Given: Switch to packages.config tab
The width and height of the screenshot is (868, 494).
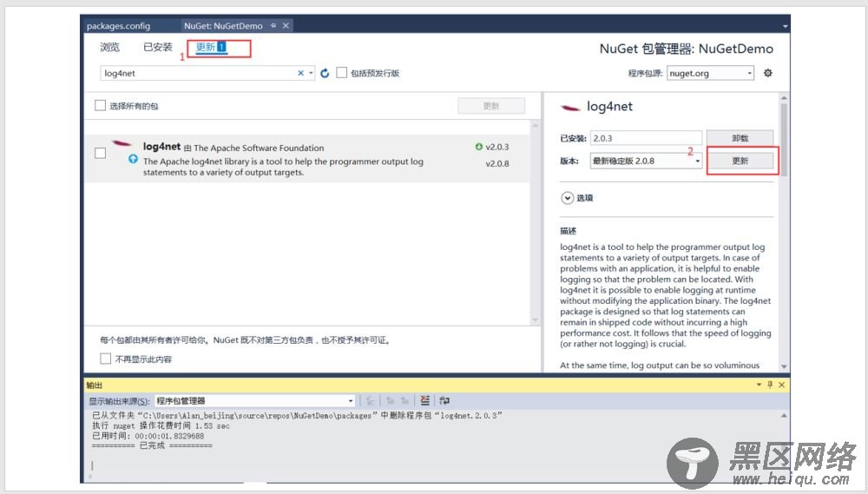Looking at the screenshot, I should click(118, 25).
